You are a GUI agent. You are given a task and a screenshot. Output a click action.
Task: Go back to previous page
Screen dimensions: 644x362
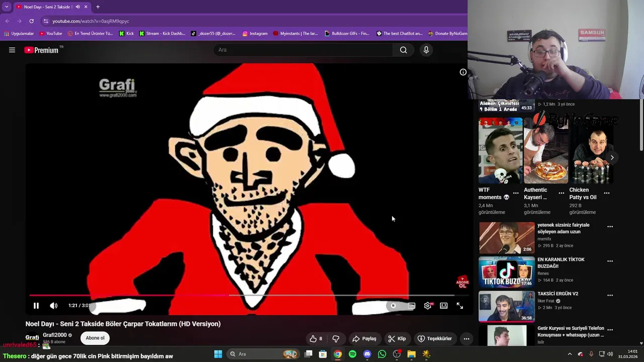click(7, 21)
